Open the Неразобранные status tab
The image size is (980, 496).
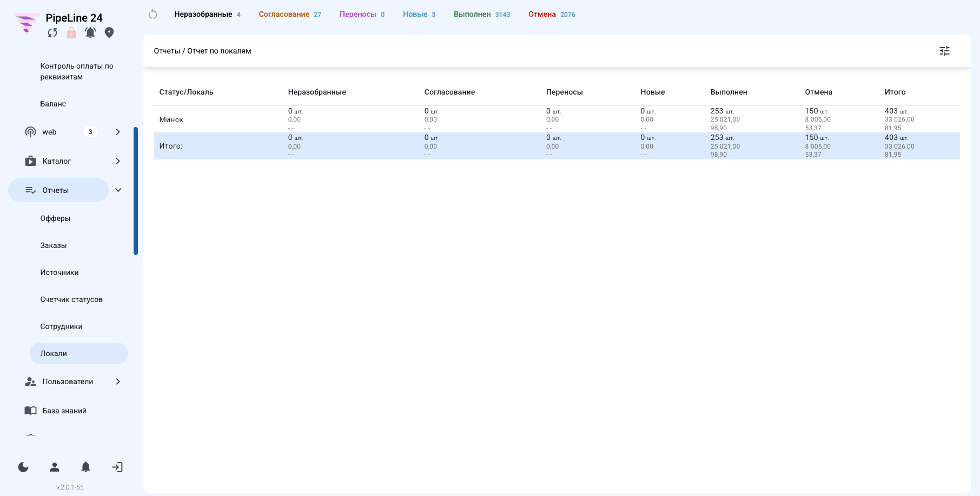[x=207, y=15]
